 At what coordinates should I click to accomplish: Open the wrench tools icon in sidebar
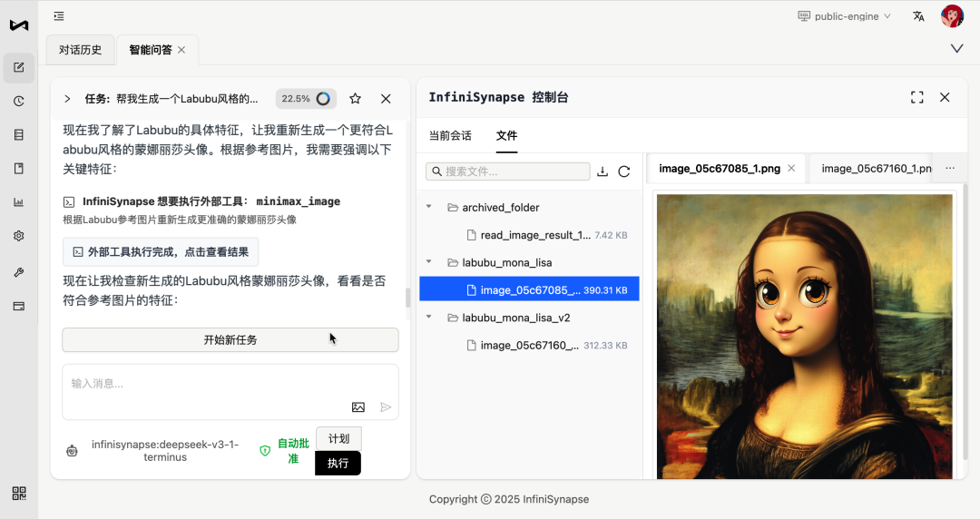pyautogui.click(x=19, y=272)
